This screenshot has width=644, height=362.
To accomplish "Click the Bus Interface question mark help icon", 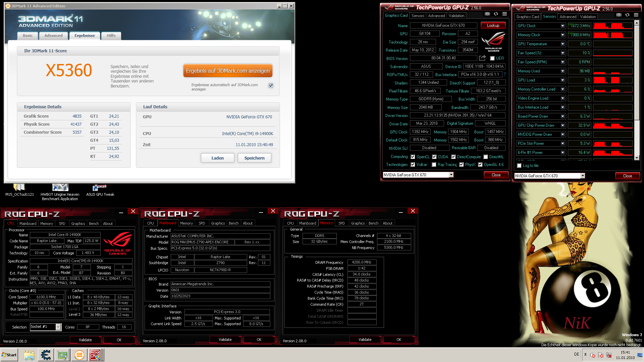I will pyautogui.click(x=504, y=74).
